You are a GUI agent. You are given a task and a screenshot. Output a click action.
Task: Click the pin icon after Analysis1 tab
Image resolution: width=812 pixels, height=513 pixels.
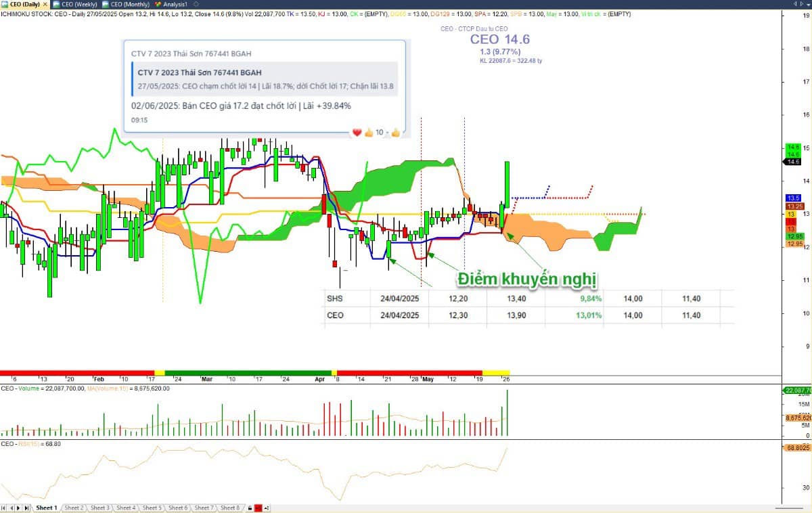click(x=196, y=4)
